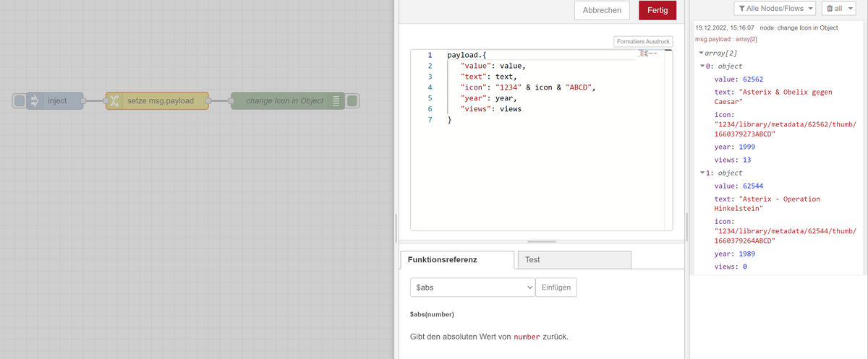Click the inject node's trigger button
Viewport: 868px width, 359px height.
point(19,101)
